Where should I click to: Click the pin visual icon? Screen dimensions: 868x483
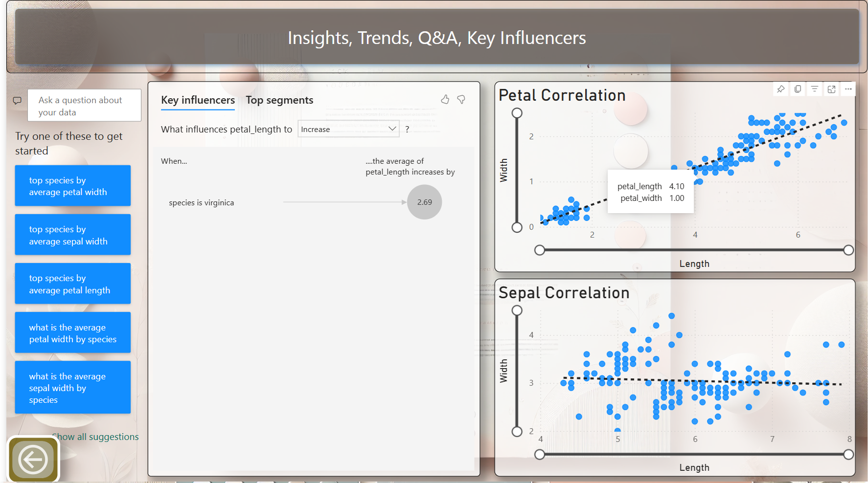pos(781,89)
